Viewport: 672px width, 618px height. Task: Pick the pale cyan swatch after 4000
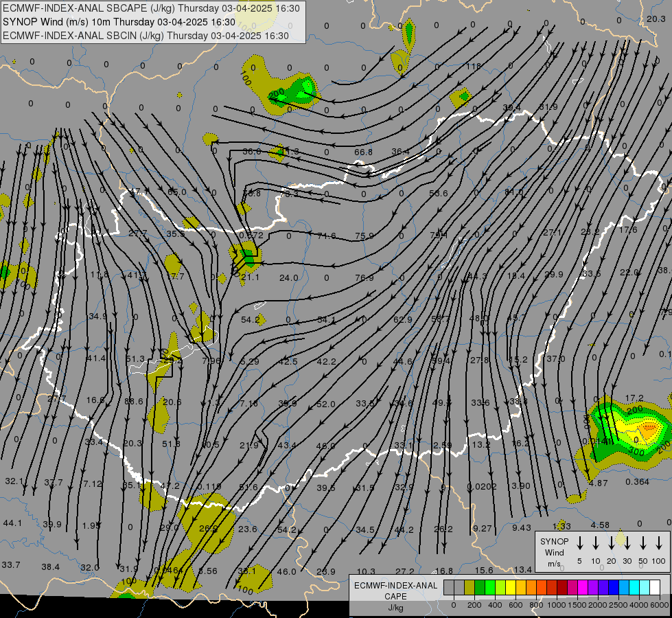[x=644, y=588]
